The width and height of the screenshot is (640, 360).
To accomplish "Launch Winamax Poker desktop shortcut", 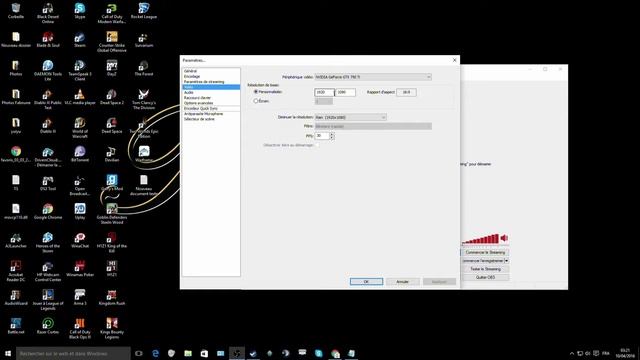I will [x=80, y=269].
